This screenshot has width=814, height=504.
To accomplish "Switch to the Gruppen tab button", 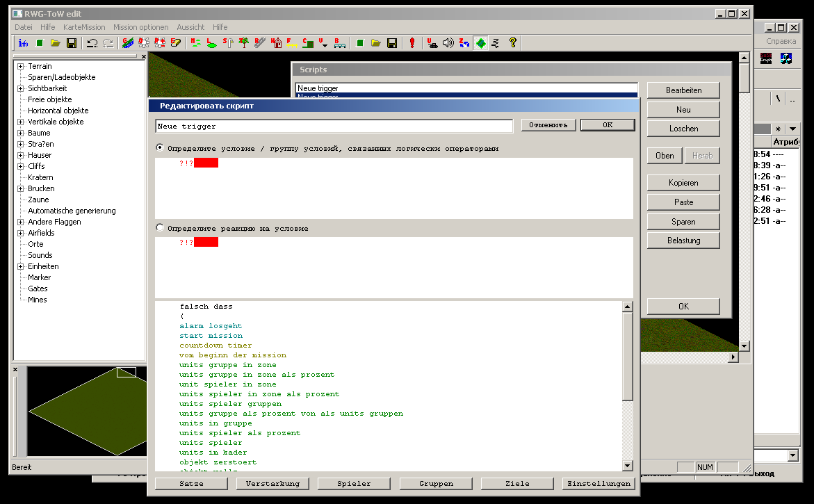I will pos(436,483).
